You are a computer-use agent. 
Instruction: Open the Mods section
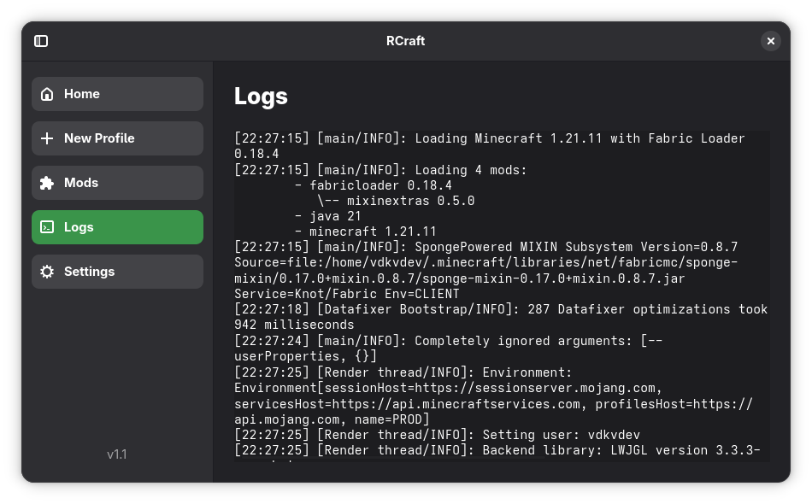(x=118, y=183)
